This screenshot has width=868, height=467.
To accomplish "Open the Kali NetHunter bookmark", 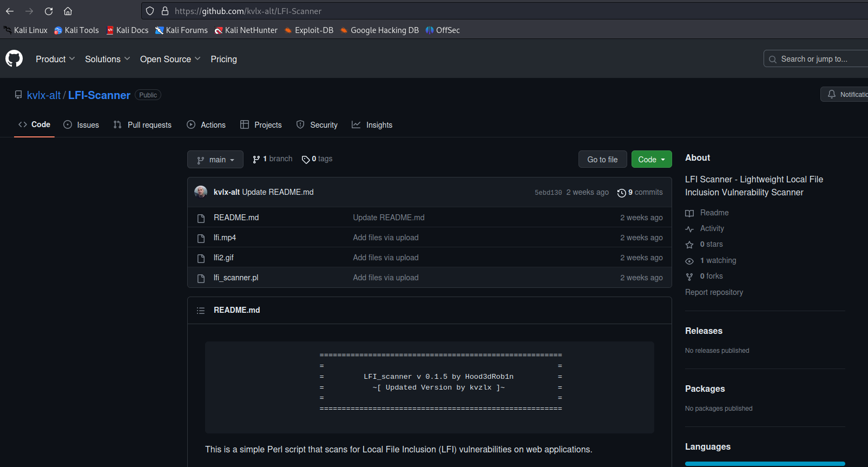I will point(246,30).
